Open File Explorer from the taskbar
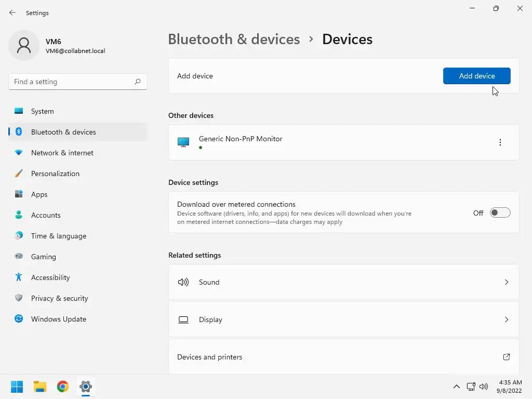This screenshot has height=399, width=532. tap(40, 387)
